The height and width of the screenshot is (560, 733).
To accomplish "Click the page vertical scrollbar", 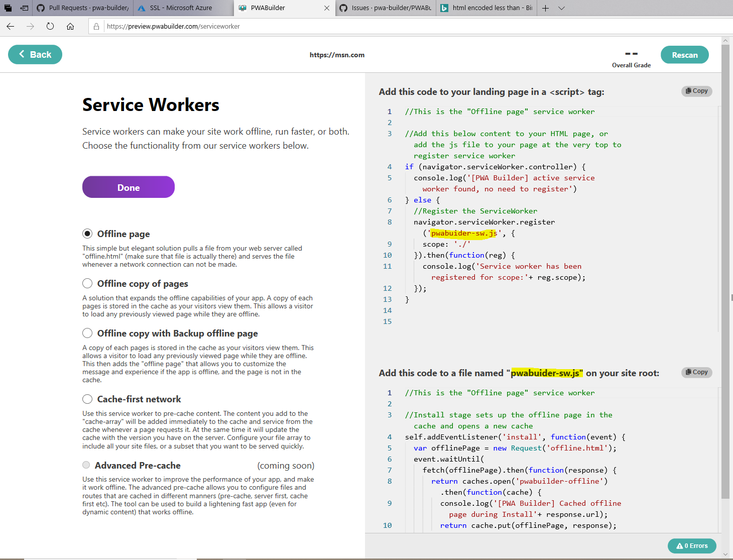I will (x=725, y=271).
